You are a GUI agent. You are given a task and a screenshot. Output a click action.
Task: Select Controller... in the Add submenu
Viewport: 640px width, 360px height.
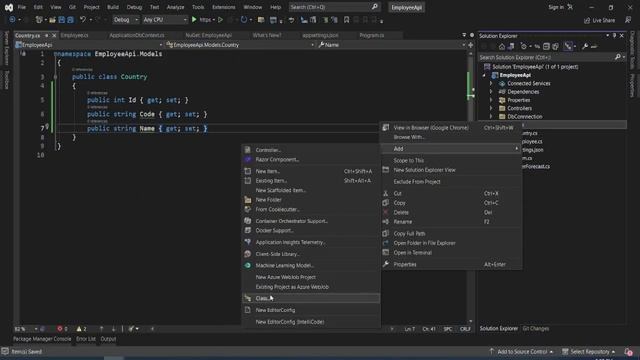tap(311, 150)
